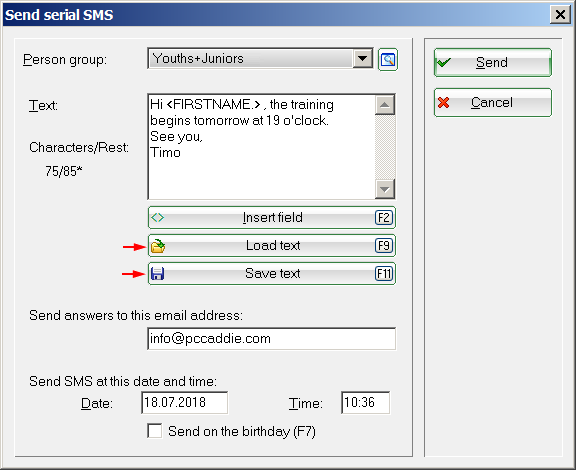Open the Person group dropdown arrow
Image resolution: width=576 pixels, height=470 pixels.
coord(363,58)
